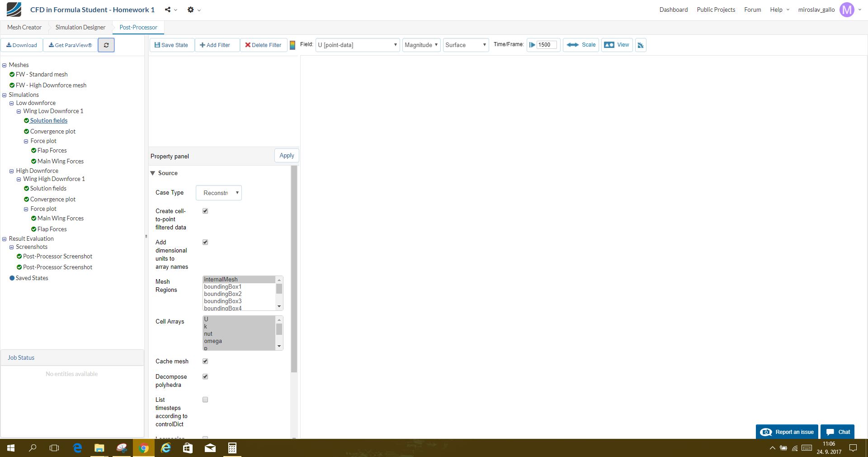
Task: Click the play time frame icon
Action: coord(532,45)
